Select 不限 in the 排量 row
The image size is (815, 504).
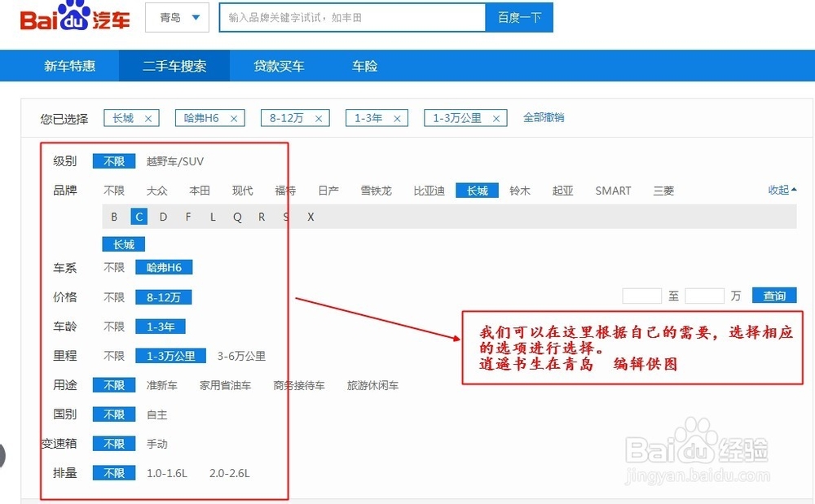pyautogui.click(x=114, y=473)
